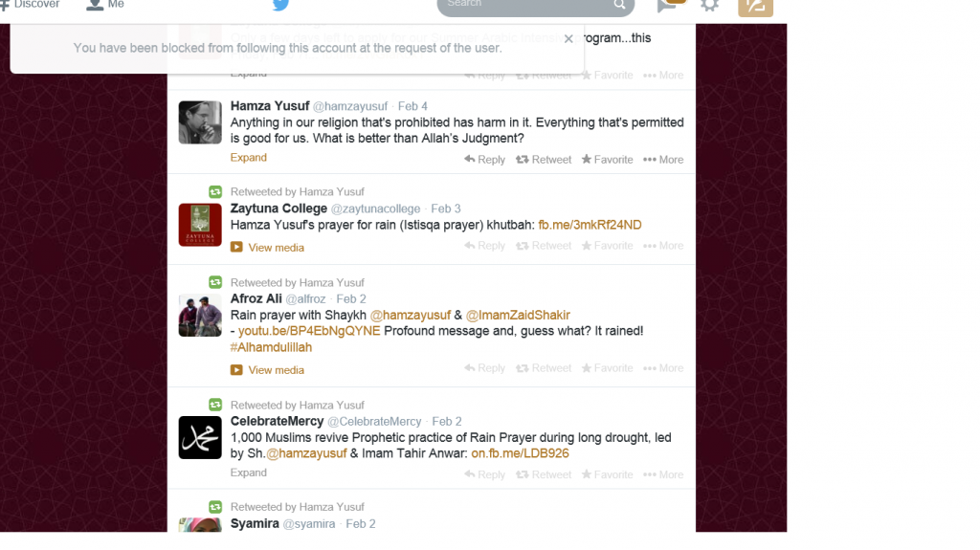Reply to Zaytuna College tweet

[x=485, y=246]
